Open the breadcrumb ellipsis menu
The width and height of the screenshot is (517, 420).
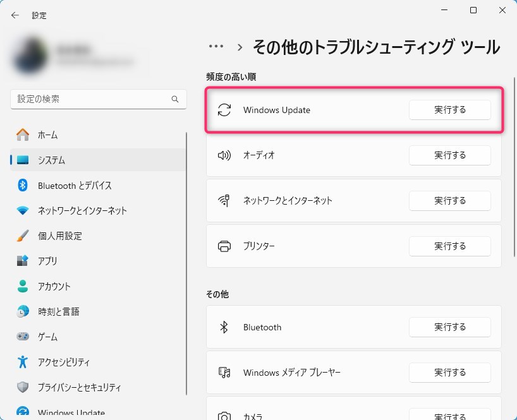click(216, 47)
